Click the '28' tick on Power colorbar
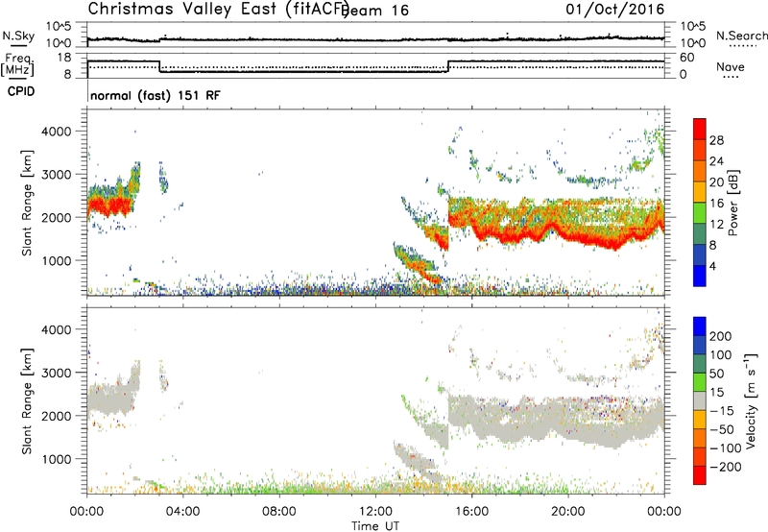Viewport: 768px width, 532px height. coord(716,140)
